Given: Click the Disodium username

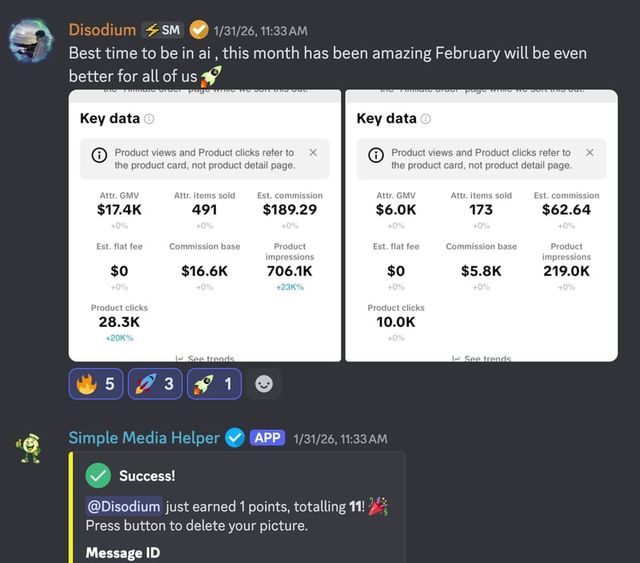Looking at the screenshot, I should (x=102, y=30).
